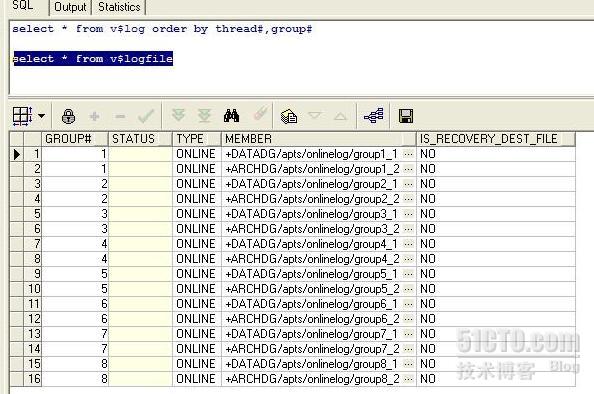Click GROUP# value 6 in row 11
The height and width of the screenshot is (394, 594).
point(75,304)
